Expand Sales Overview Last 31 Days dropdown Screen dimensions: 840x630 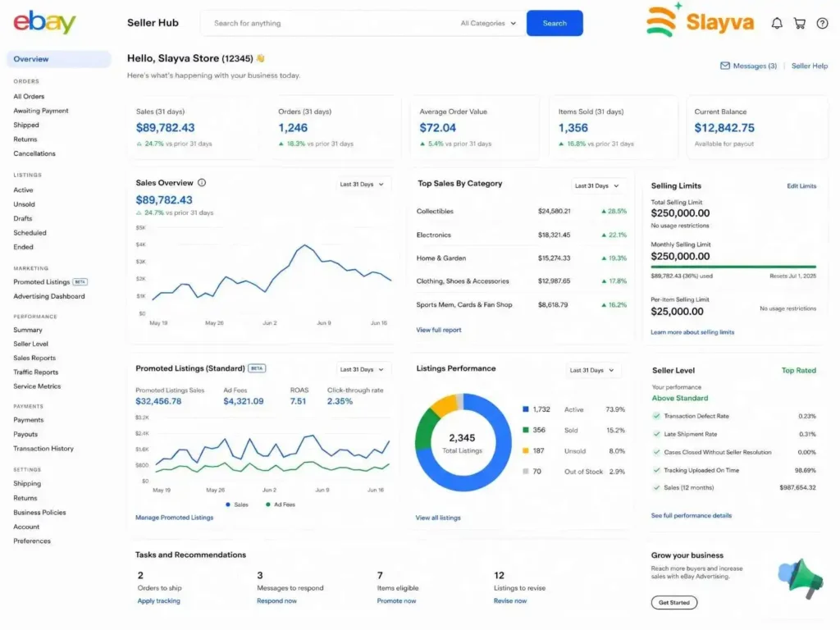click(x=362, y=185)
